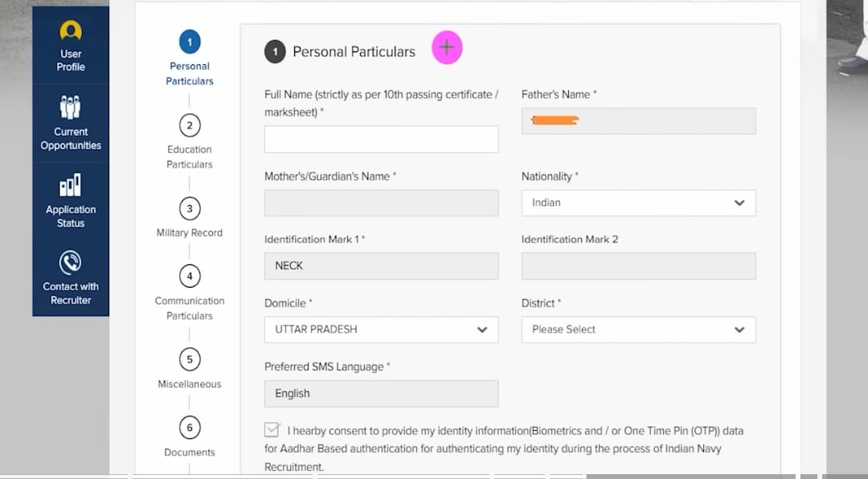Select step 5 Miscellaneous tab
Screen dimensions: 868x479
click(190, 359)
